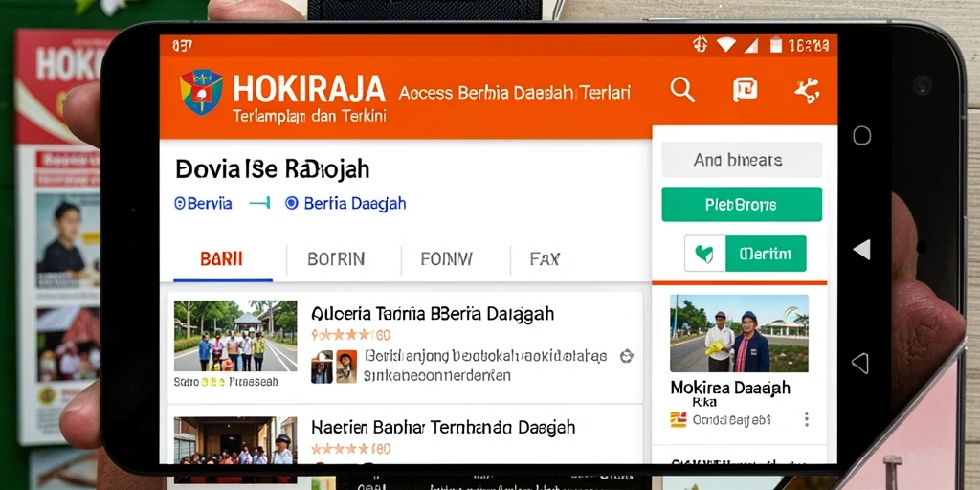This screenshot has height=490, width=980.
Task: Select the Bervia radio option
Action: pyautogui.click(x=203, y=203)
